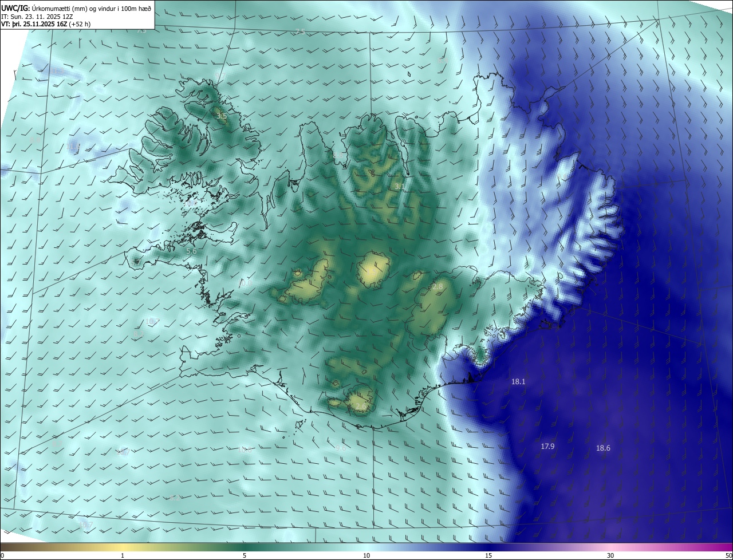Click the '30' tick on the colour scale
733x560 pixels.
point(610,555)
